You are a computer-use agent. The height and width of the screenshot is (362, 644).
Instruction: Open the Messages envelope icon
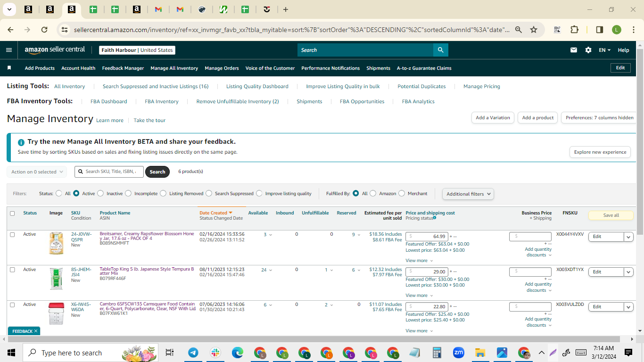click(574, 50)
